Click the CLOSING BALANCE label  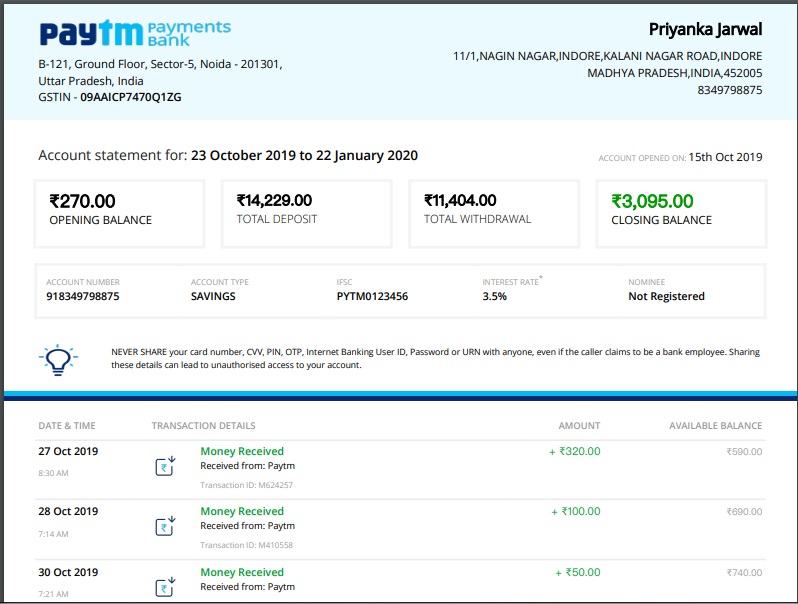pos(662,220)
